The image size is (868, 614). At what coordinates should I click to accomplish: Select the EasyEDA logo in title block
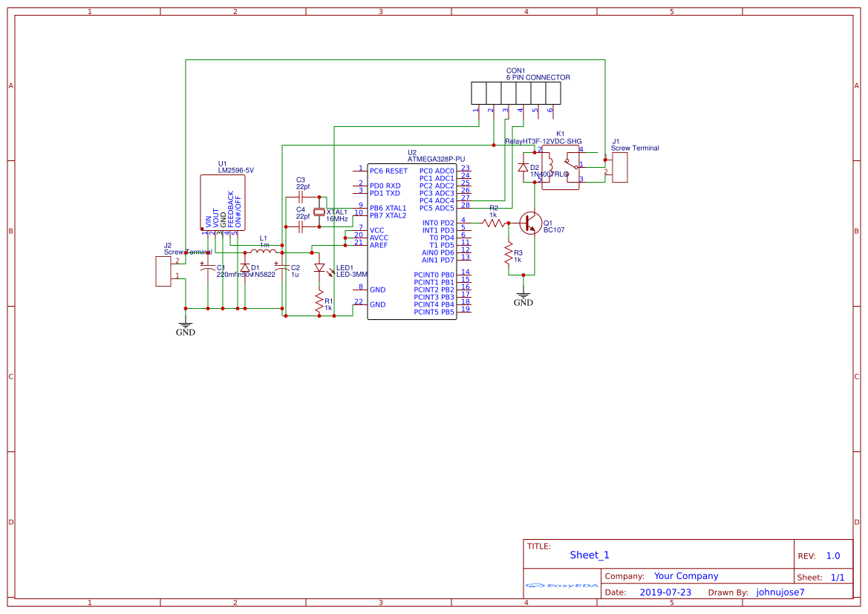pyautogui.click(x=561, y=586)
